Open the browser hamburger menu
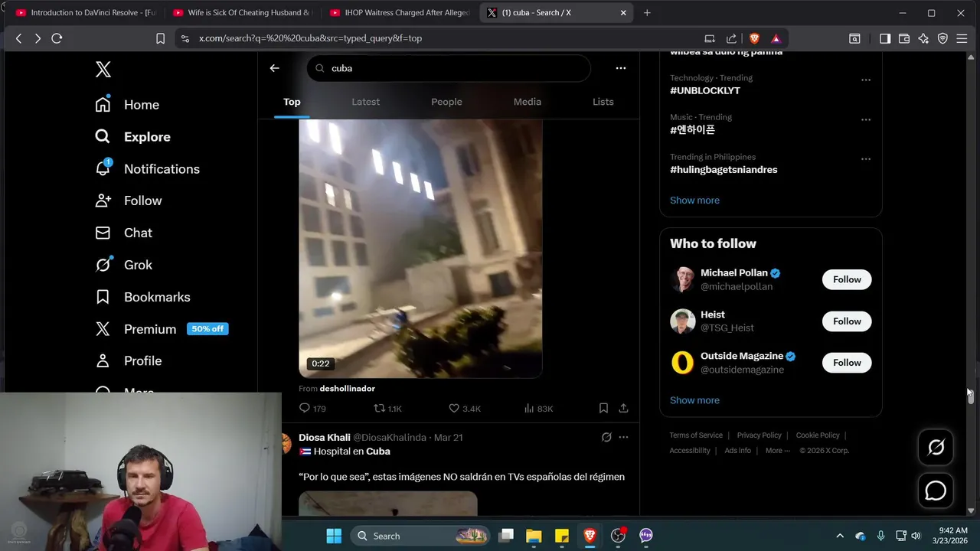 (x=962, y=38)
